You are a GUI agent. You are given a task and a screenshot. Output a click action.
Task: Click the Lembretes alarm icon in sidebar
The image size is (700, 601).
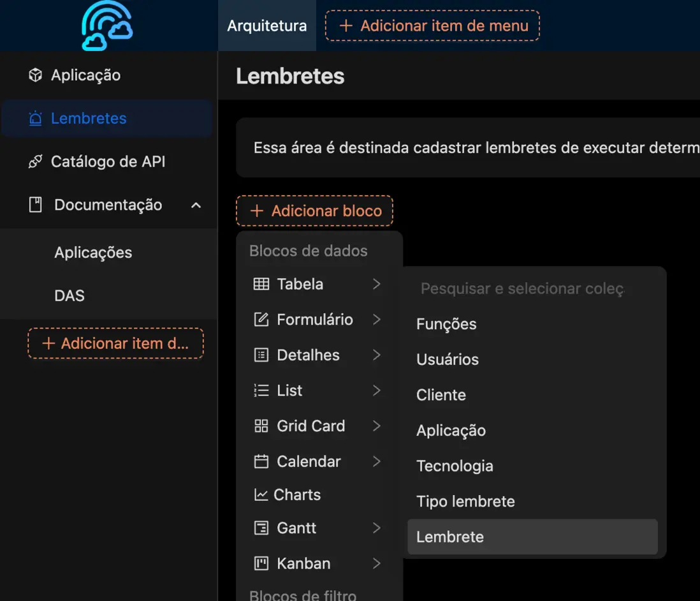tap(36, 119)
